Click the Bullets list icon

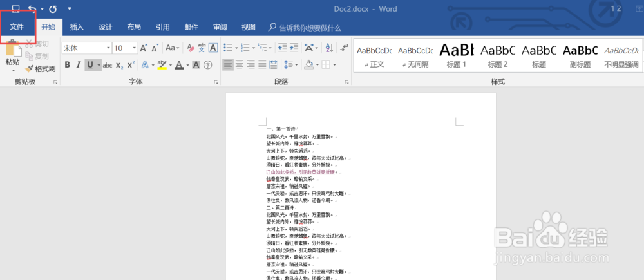point(228,48)
